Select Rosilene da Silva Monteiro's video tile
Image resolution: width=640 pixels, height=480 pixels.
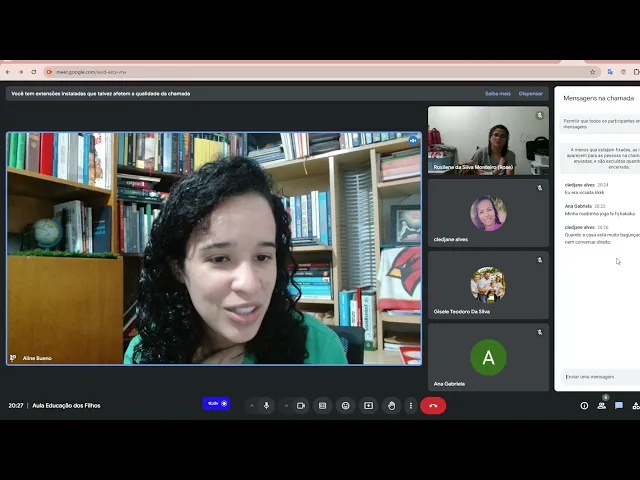click(488, 141)
